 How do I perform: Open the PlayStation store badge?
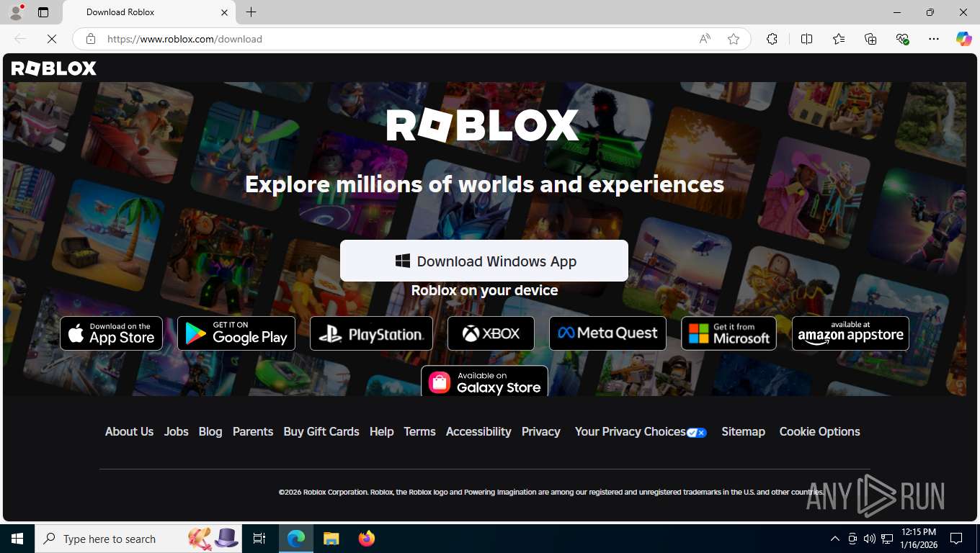pyautogui.click(x=371, y=333)
